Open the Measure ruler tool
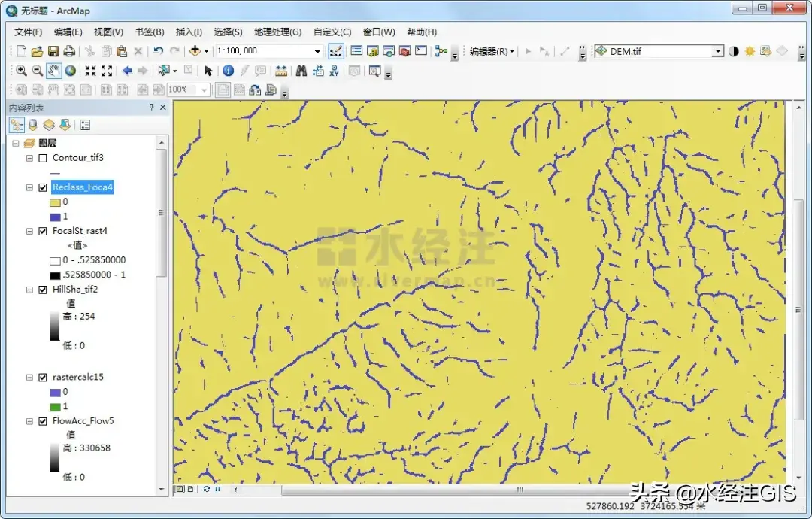812x519 pixels. [281, 71]
